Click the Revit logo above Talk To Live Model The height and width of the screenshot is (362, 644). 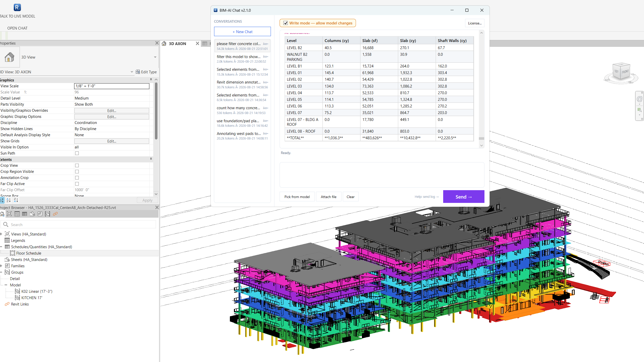pos(17,7)
